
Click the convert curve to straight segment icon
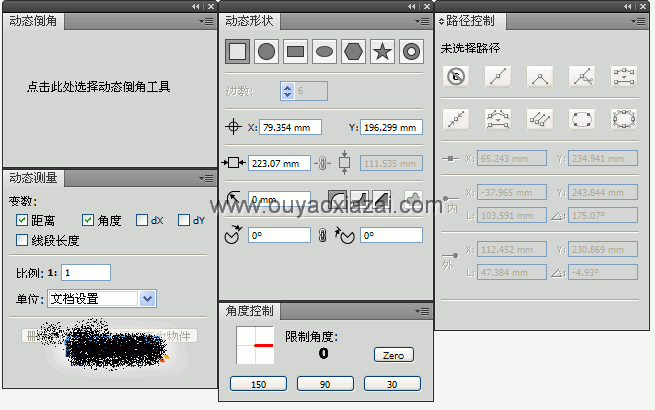[x=624, y=76]
